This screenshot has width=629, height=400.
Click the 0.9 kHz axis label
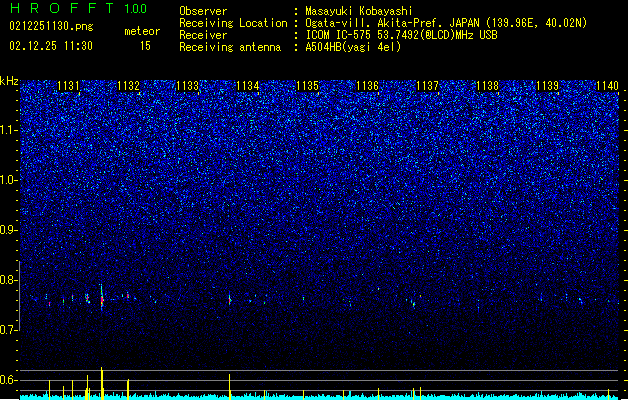9,230
